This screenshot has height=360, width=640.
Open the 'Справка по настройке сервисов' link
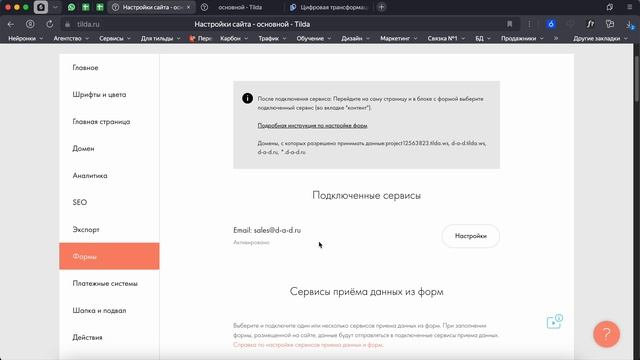[x=308, y=345]
